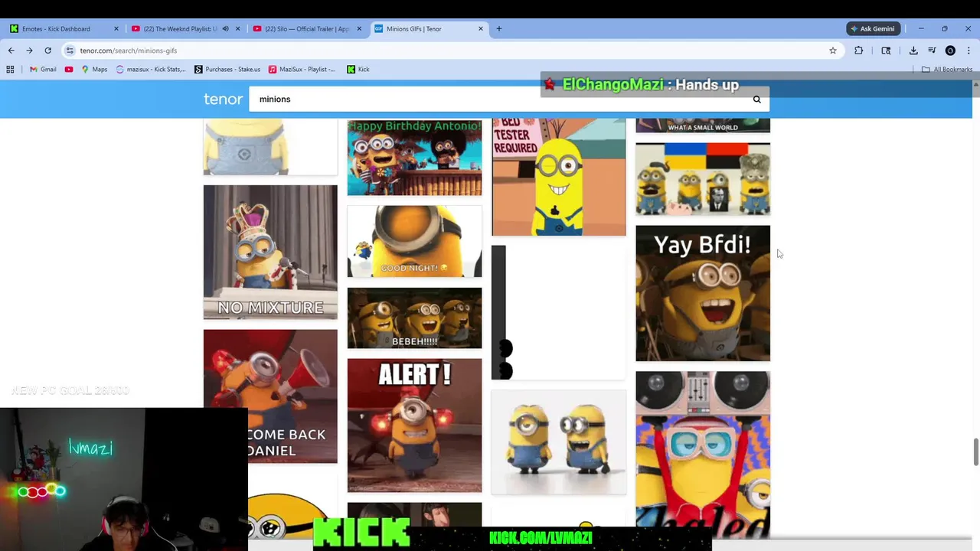
Task: Open the Kick bookmark
Action: pyautogui.click(x=358, y=69)
